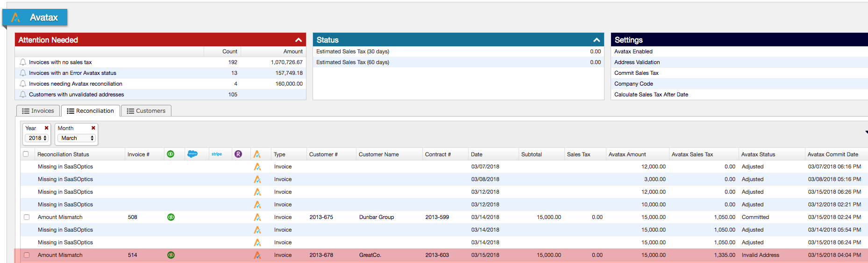Collapse the Attention Needed panel
868x263 pixels.
299,40
